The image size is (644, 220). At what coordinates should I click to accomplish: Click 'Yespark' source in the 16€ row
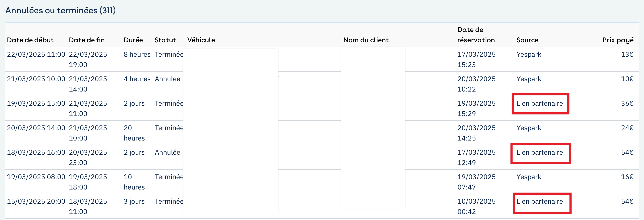529,177
